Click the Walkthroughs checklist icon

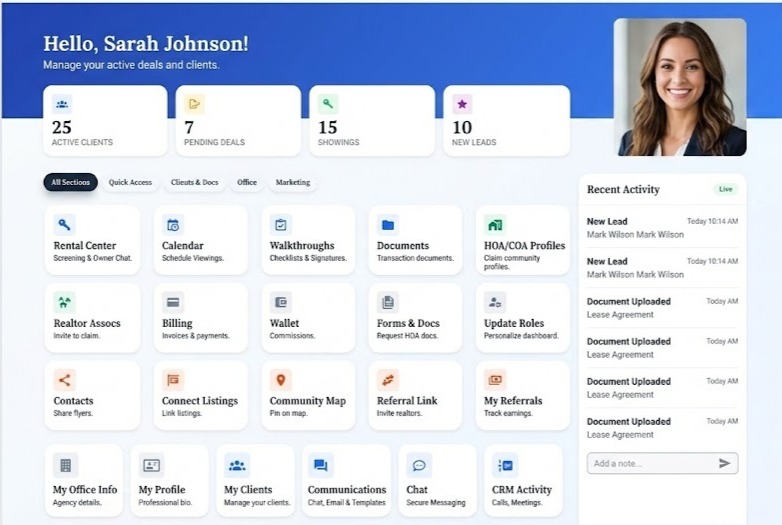281,225
